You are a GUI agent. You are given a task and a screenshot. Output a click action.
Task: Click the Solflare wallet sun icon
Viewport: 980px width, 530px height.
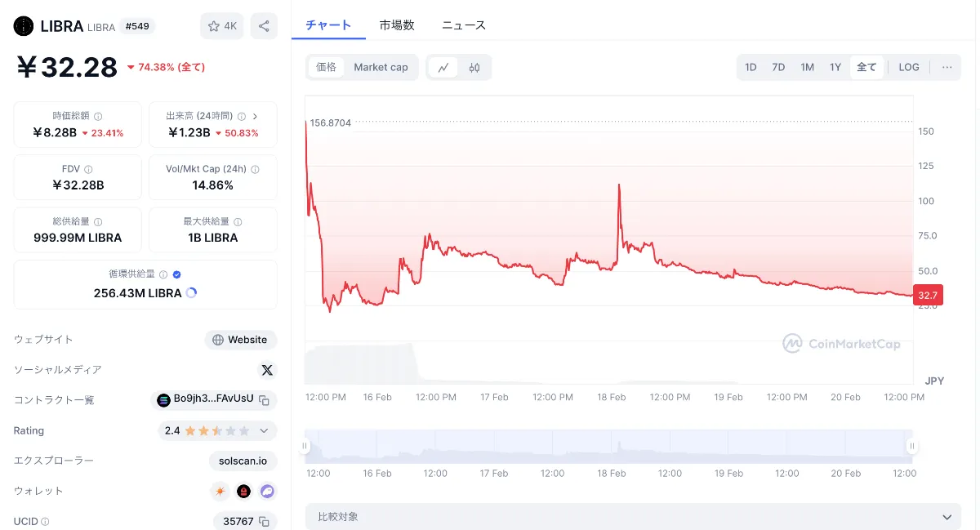pos(219,491)
